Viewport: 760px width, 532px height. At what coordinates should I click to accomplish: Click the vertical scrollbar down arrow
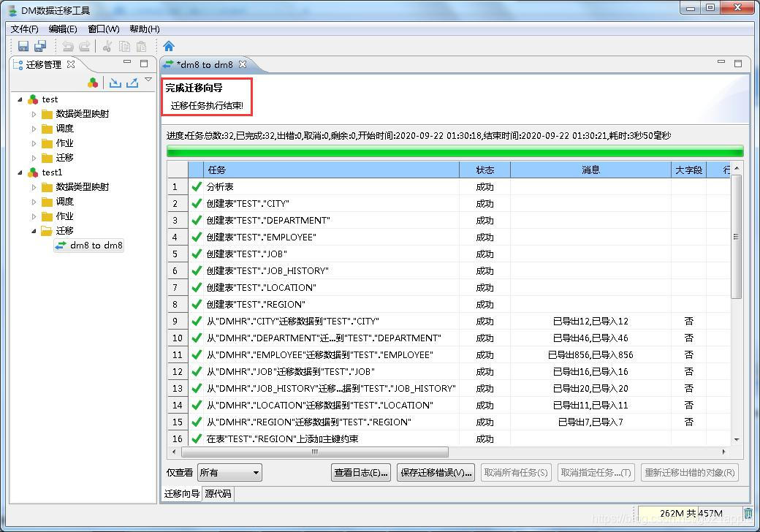click(737, 439)
